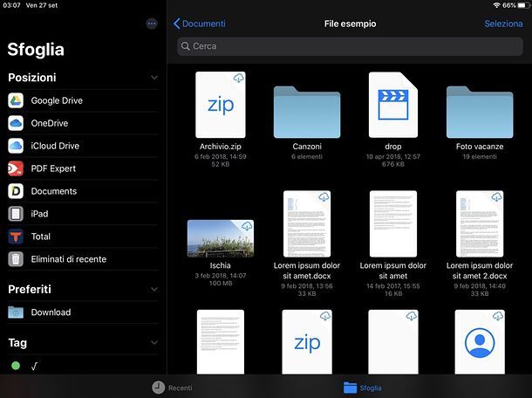Open the iCloud Drive icon
Image resolution: width=532 pixels, height=398 pixels.
tap(16, 146)
